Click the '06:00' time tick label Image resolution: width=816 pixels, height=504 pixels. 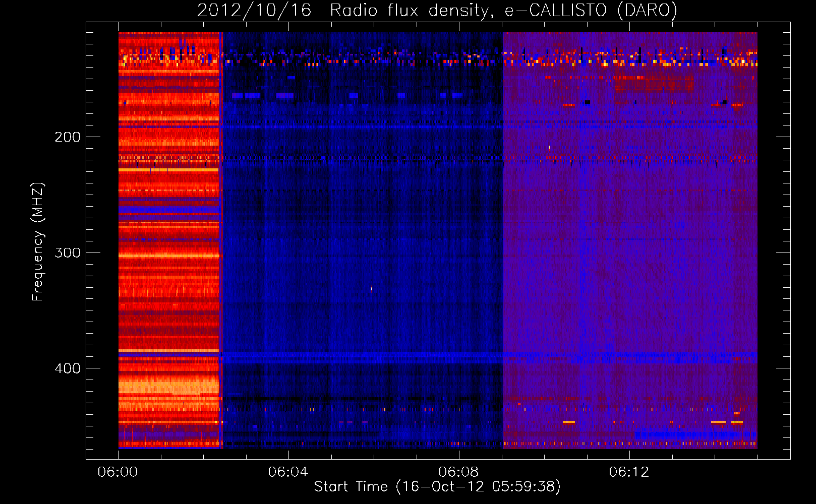[x=118, y=472]
